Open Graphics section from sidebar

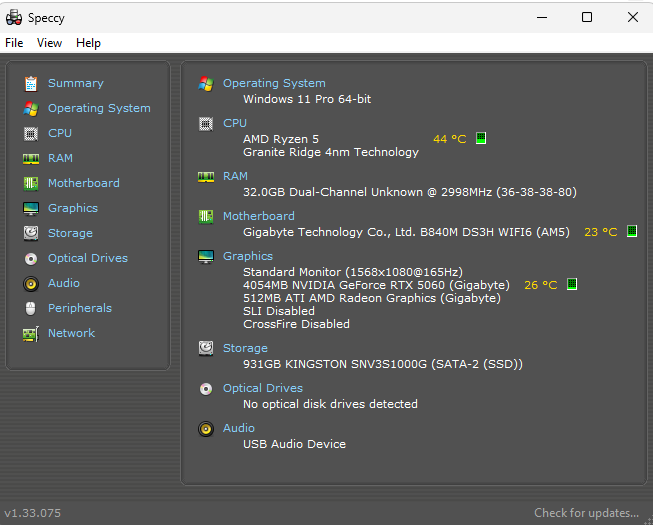coord(73,208)
